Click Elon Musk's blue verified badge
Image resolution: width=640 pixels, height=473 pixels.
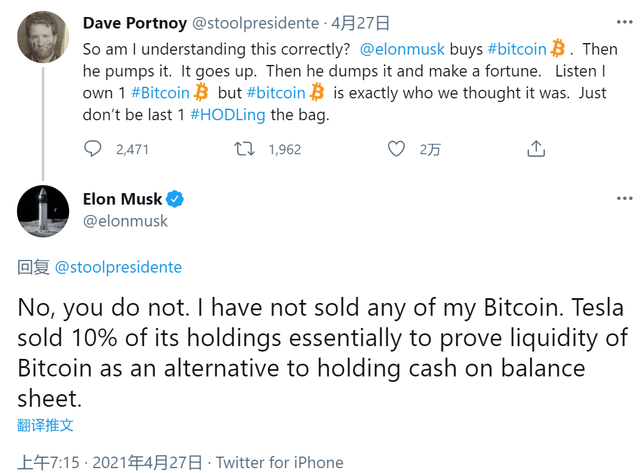click(174, 199)
